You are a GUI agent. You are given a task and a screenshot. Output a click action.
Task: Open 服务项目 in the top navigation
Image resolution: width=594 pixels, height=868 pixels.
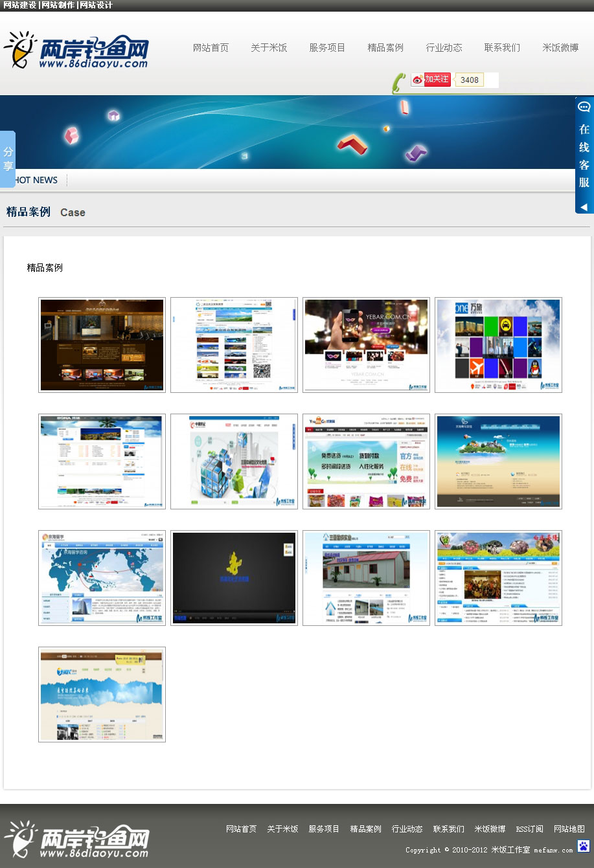[327, 48]
